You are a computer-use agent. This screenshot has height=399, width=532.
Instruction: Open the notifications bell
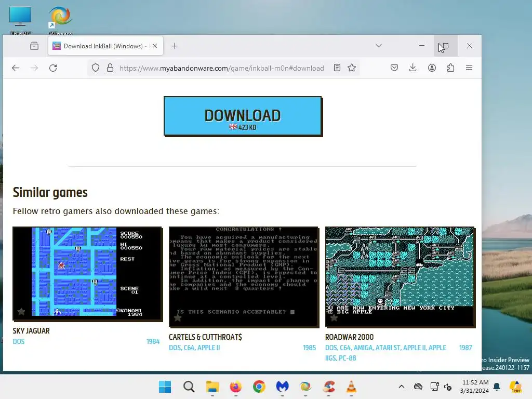coord(497,387)
